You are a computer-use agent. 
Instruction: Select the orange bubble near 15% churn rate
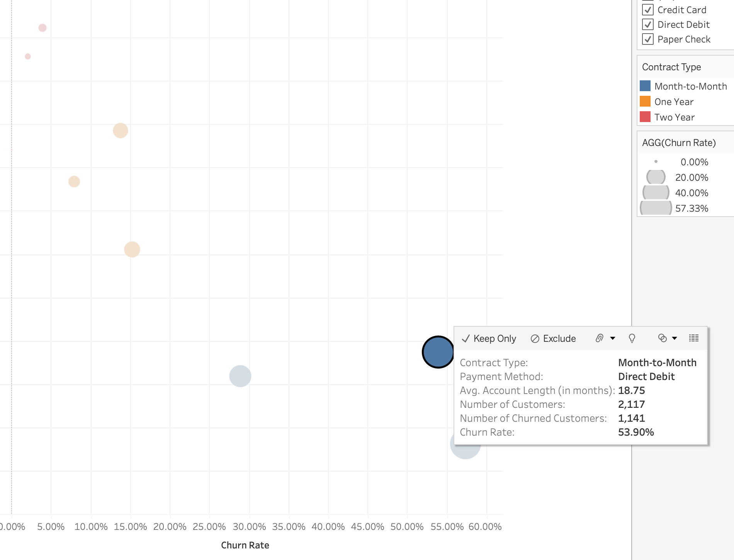(132, 249)
